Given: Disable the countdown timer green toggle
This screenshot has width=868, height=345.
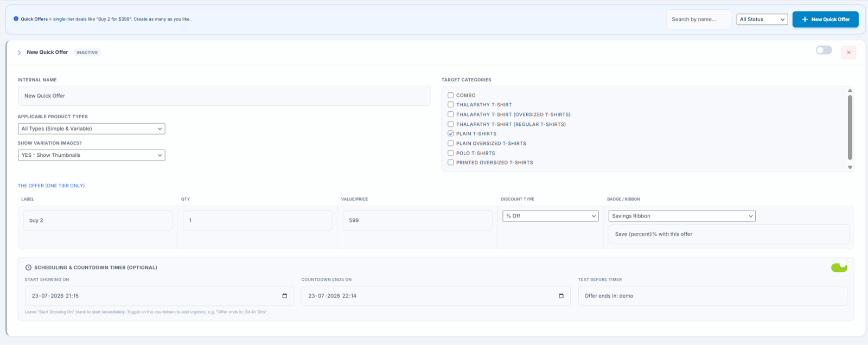Looking at the screenshot, I should [x=839, y=267].
